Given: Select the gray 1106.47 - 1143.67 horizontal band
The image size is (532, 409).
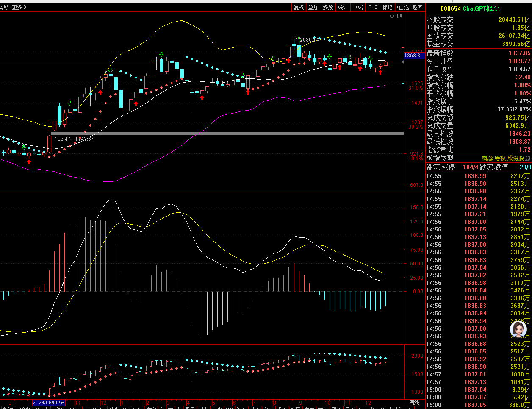Looking at the screenshot, I should pyautogui.click(x=227, y=133).
